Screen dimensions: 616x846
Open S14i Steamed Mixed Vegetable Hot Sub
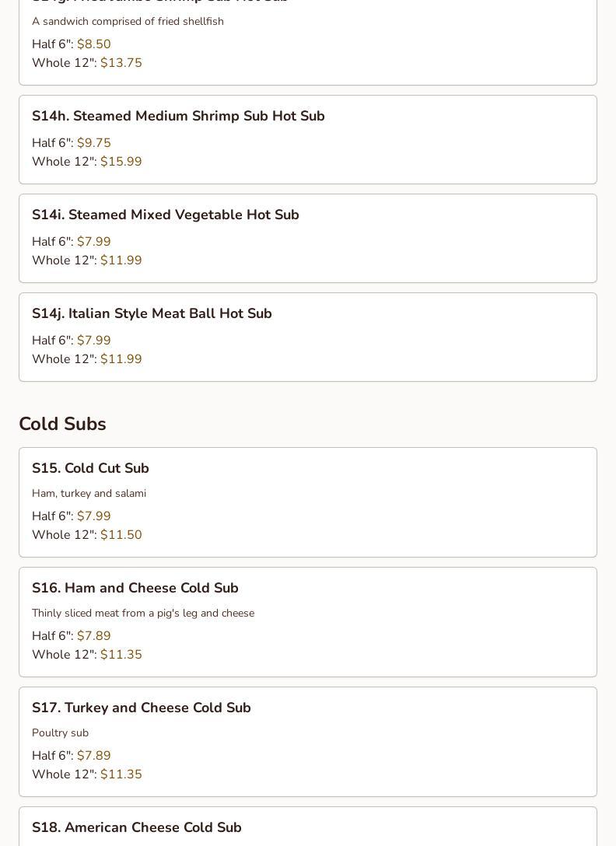(x=165, y=215)
